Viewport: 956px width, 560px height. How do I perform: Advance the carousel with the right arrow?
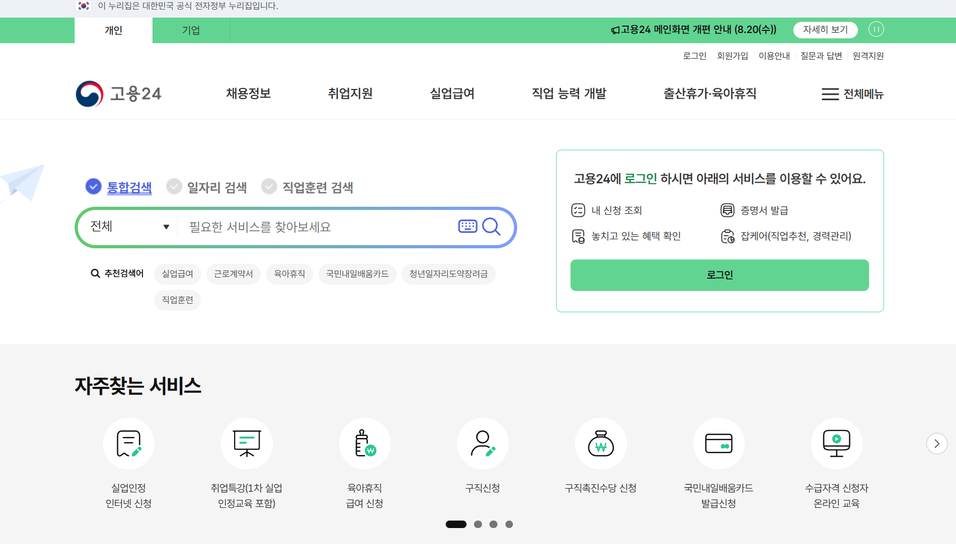pyautogui.click(x=937, y=443)
